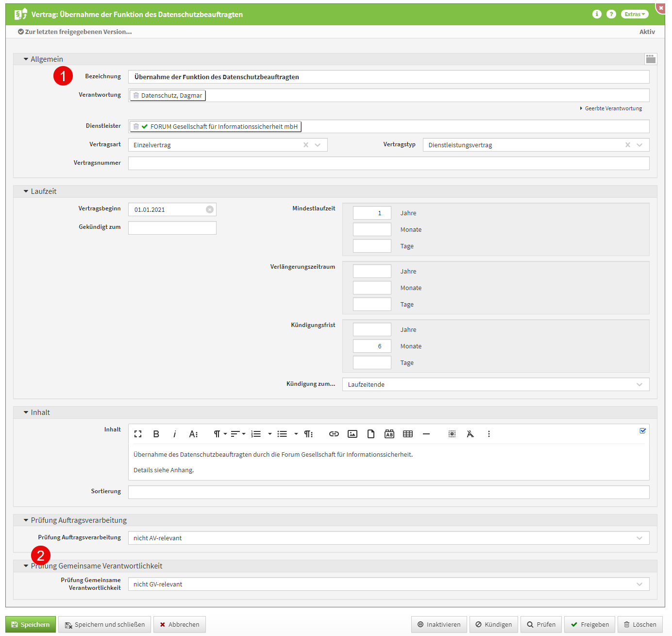Screen dimensions: 672x636
Task: Insert a link in the Inhalt editor
Action: [334, 434]
